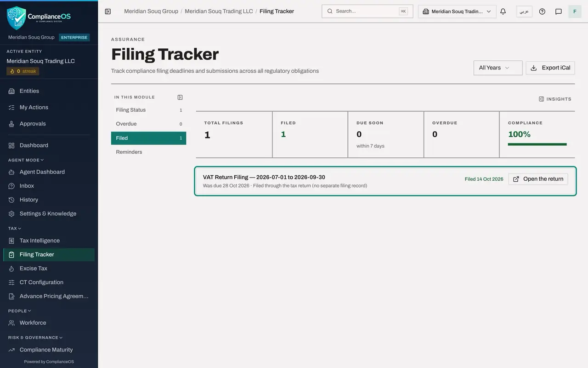Switch language to Arabic
The width and height of the screenshot is (588, 368).
524,11
